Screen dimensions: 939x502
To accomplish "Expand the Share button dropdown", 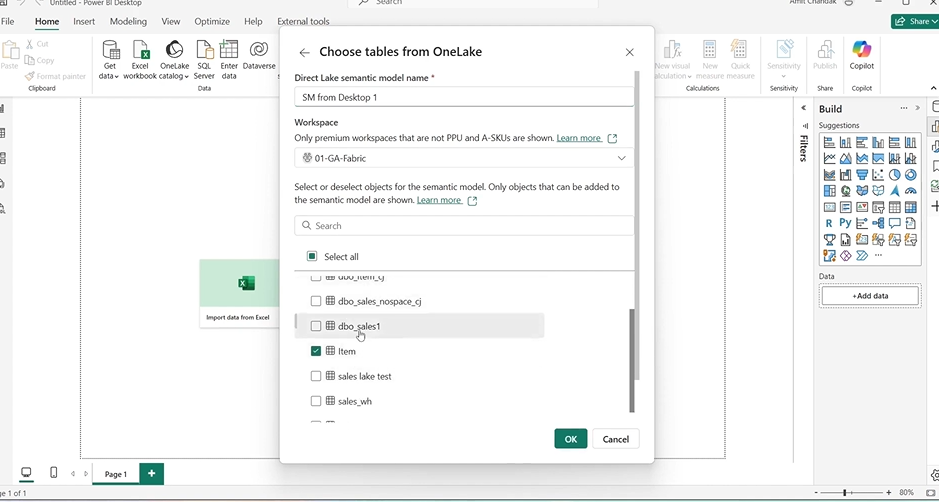I will (934, 22).
